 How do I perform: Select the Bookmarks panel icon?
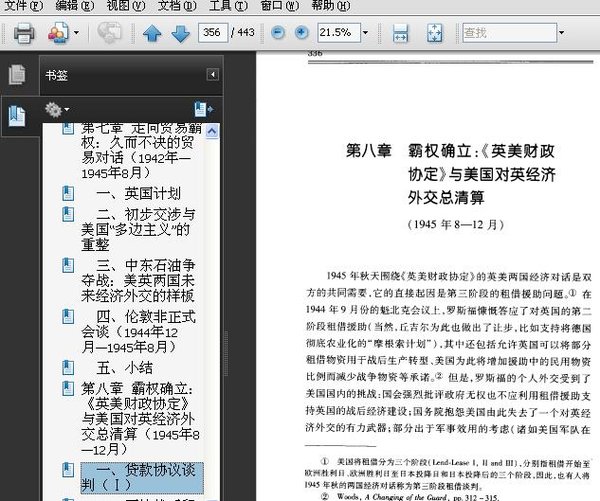(17, 116)
